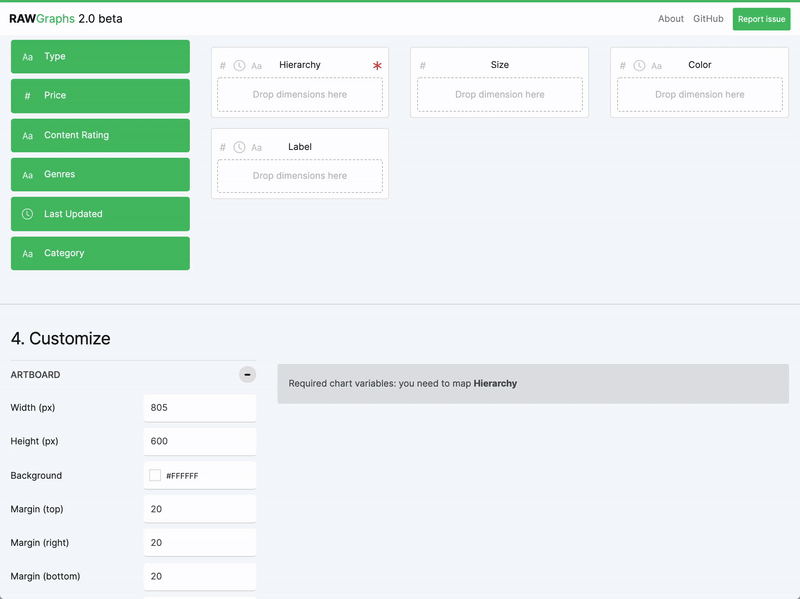The height and width of the screenshot is (599, 800).
Task: Click the text type icon on Type chip
Action: 28,57
